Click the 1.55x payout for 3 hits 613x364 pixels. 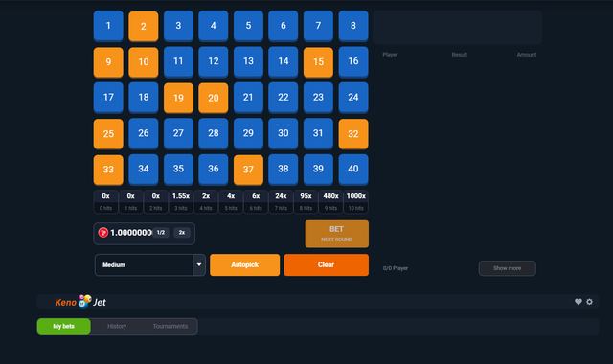point(181,201)
